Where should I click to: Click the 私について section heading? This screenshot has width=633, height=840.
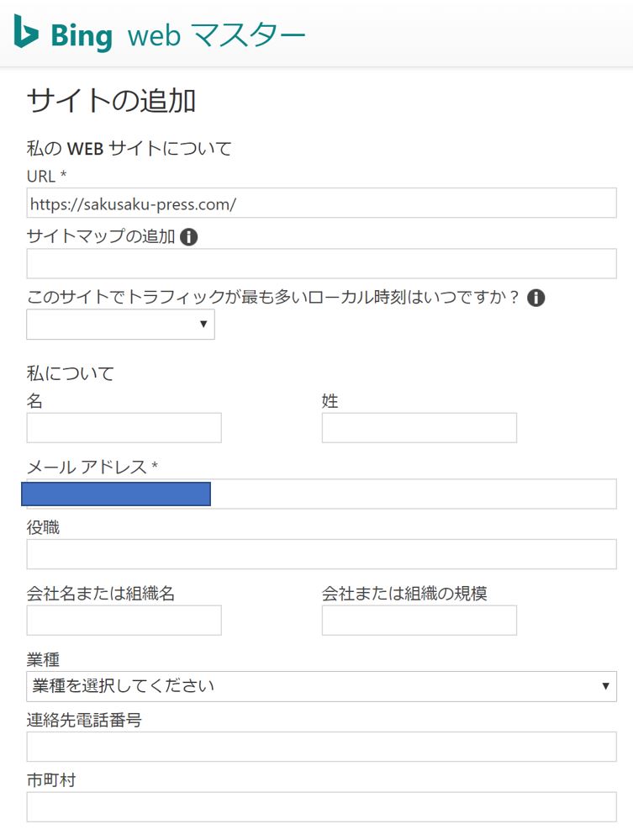click(71, 373)
